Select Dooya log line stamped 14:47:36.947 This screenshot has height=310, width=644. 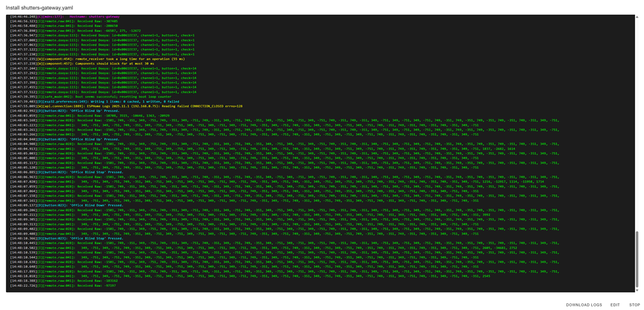(102, 36)
